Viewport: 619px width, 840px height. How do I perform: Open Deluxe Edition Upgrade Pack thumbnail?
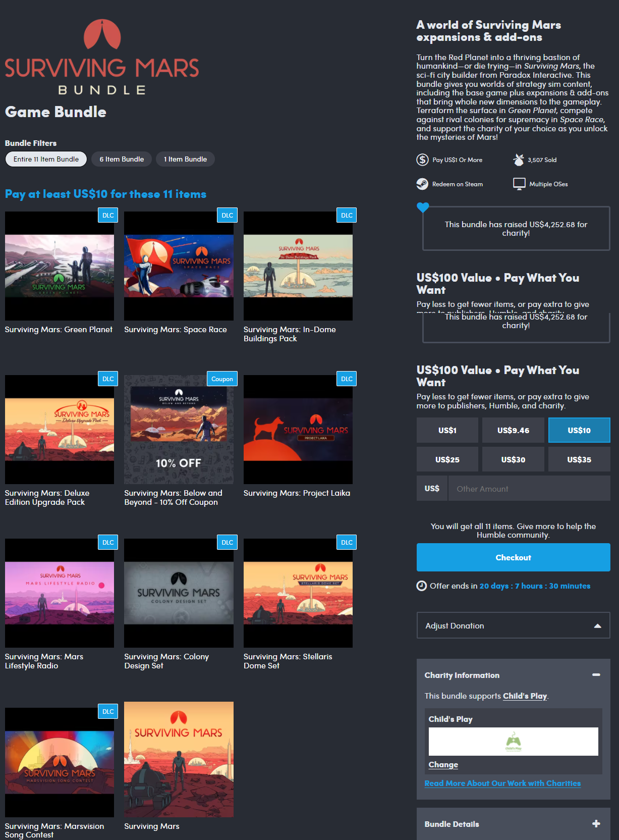[x=60, y=430]
